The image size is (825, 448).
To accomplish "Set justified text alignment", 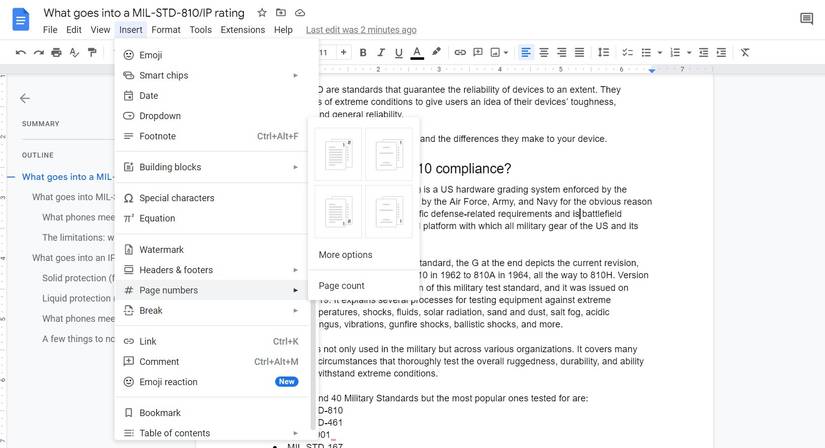I will (x=579, y=53).
